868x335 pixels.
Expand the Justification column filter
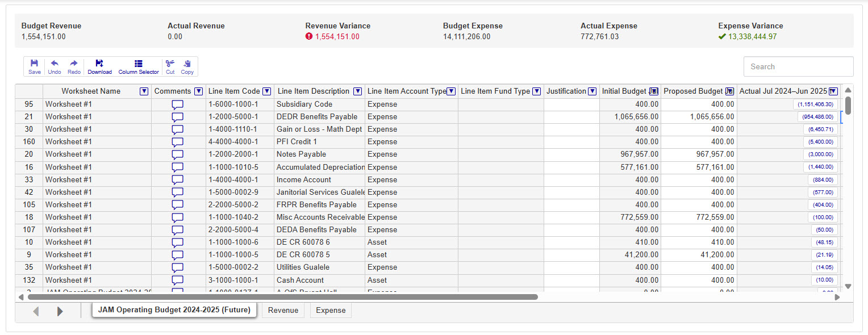coord(592,91)
